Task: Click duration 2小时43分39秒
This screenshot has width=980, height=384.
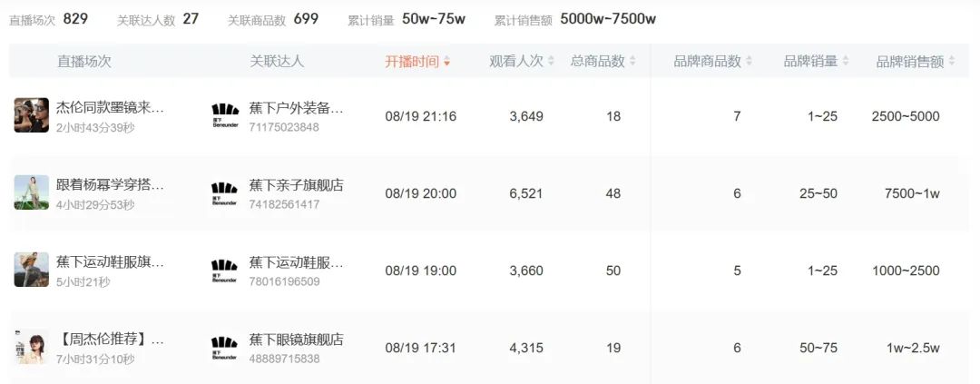Action: (95, 128)
